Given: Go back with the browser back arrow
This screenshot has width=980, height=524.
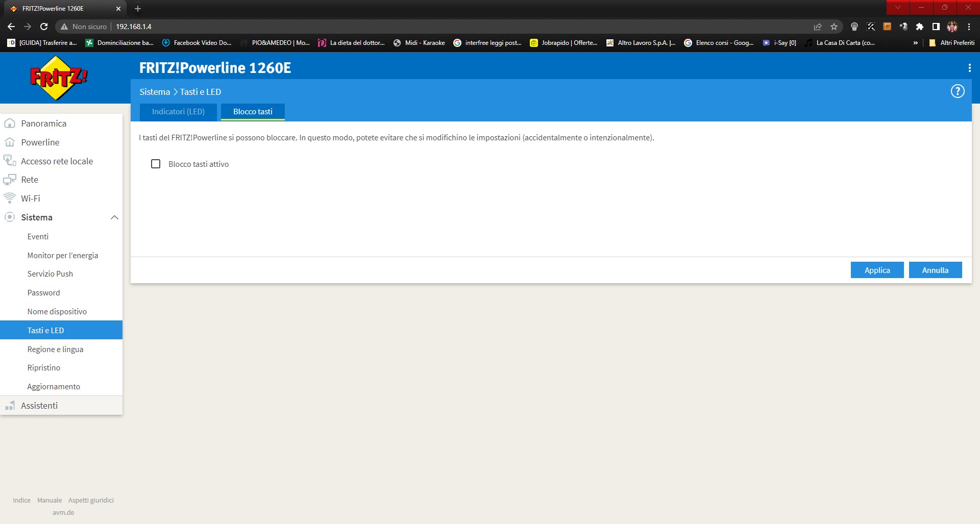Looking at the screenshot, I should (11, 27).
